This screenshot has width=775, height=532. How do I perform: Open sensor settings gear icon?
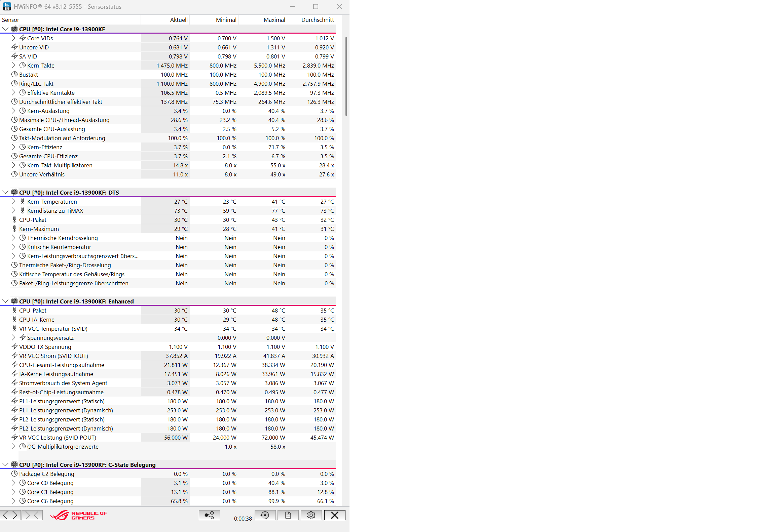click(311, 515)
